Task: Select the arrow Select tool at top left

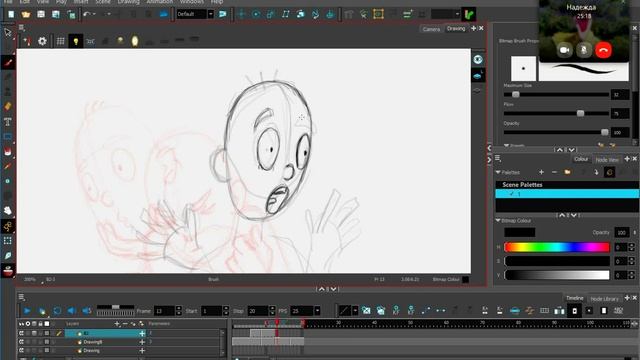Action: (x=8, y=32)
